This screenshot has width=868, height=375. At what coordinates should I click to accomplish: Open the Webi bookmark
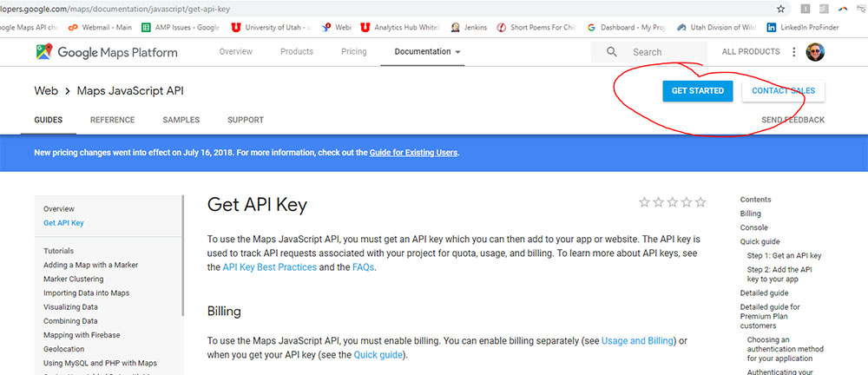(x=336, y=27)
